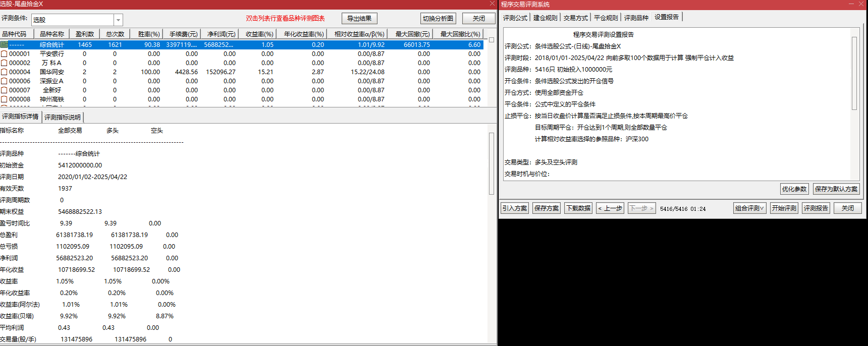The width and height of the screenshot is (868, 346).
Task: Go back with the 上一步 button
Action: (x=610, y=208)
